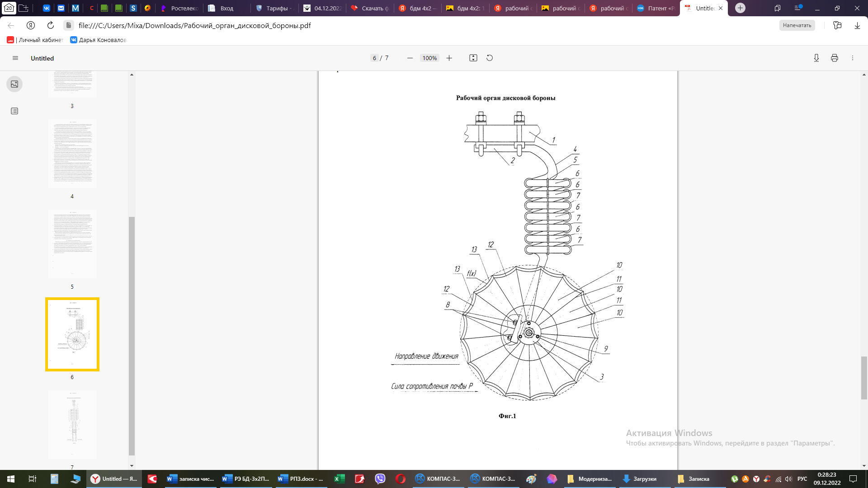Open Opera browser from taskbar
Image resolution: width=868 pixels, height=488 pixels.
401,479
